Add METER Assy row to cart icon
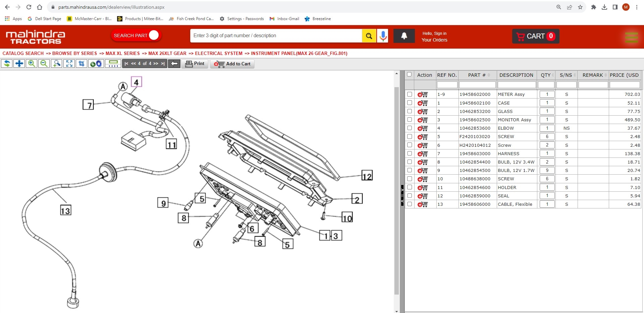The image size is (644, 313). 423,95
